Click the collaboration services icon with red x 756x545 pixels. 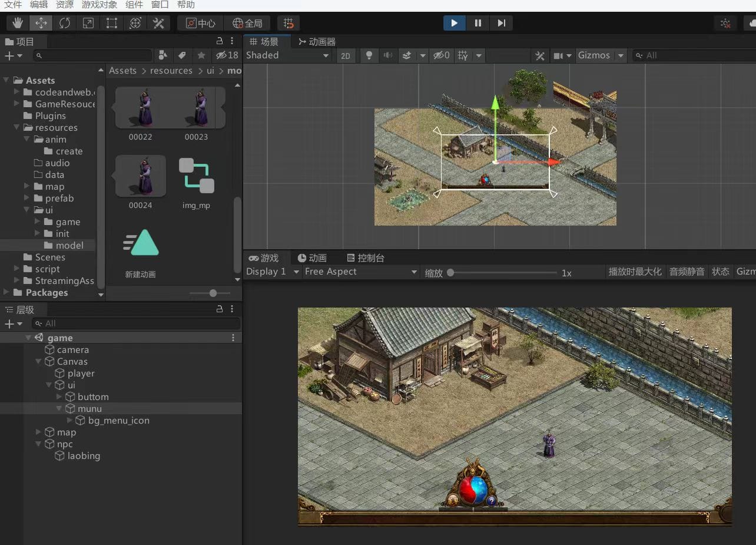point(725,23)
